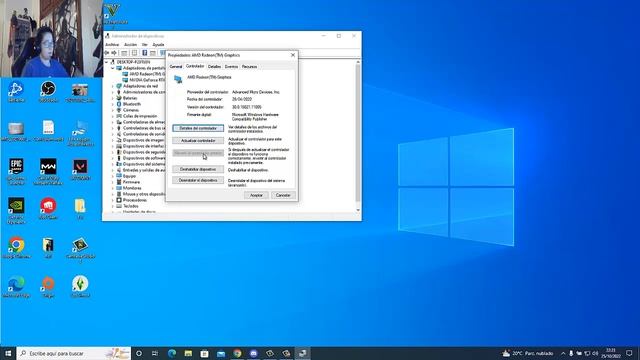Select Equipo tree item

click(x=127, y=176)
